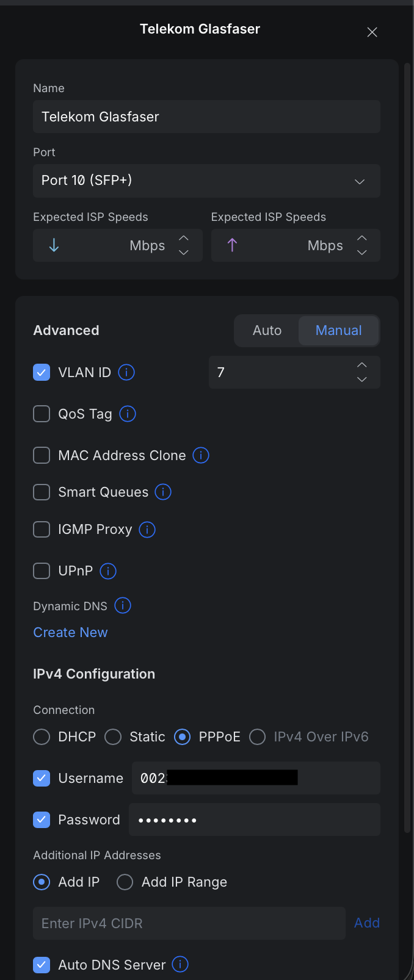Viewport: 414px width, 980px height.
Task: Enable the QoS Tag option
Action: click(41, 414)
